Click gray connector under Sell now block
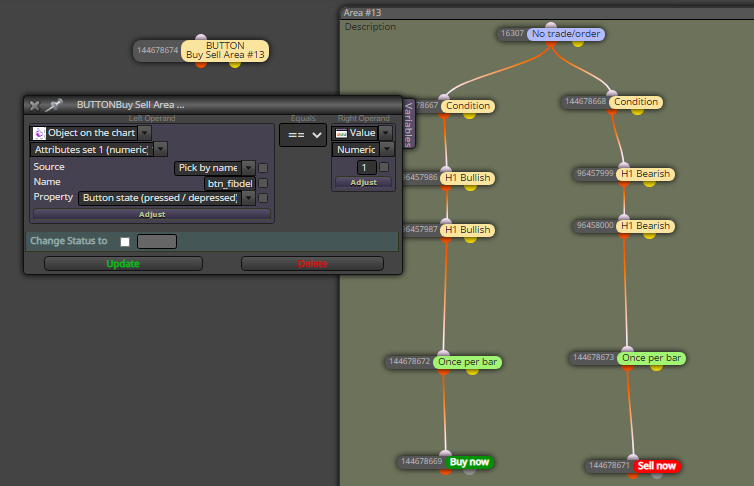This screenshot has height=486, width=754. pos(657,475)
